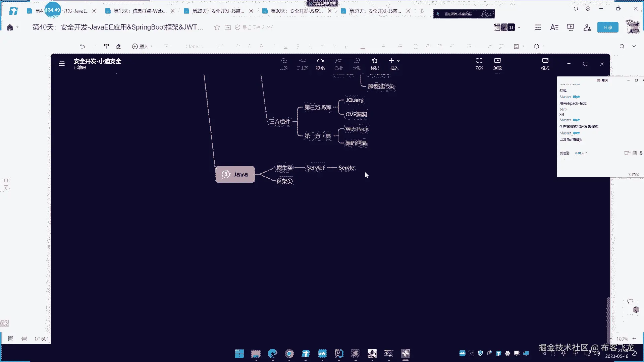The height and width of the screenshot is (362, 644).
Task: Click the 联系 relationship tool in XMind
Action: [320, 63]
